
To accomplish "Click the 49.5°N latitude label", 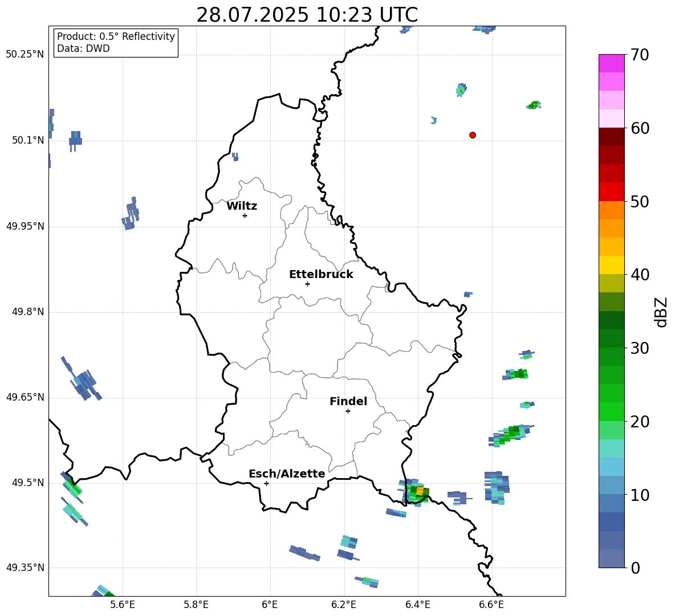I will tap(27, 483).
